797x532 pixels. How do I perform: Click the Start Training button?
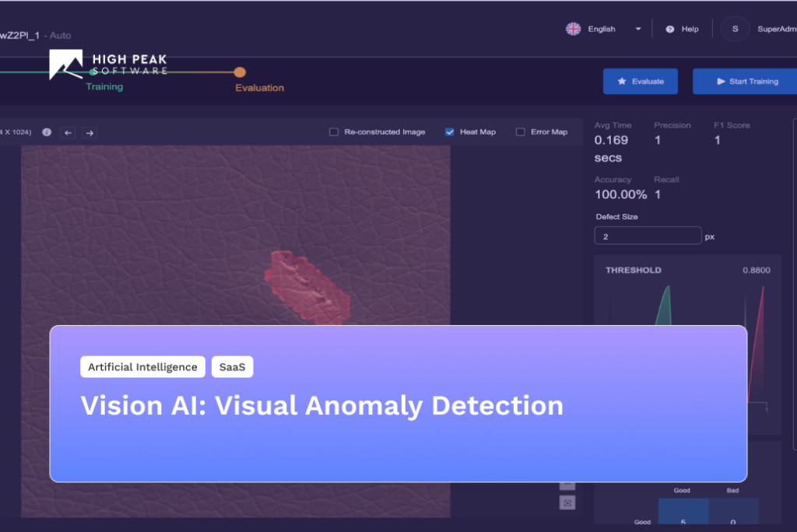[x=745, y=81]
